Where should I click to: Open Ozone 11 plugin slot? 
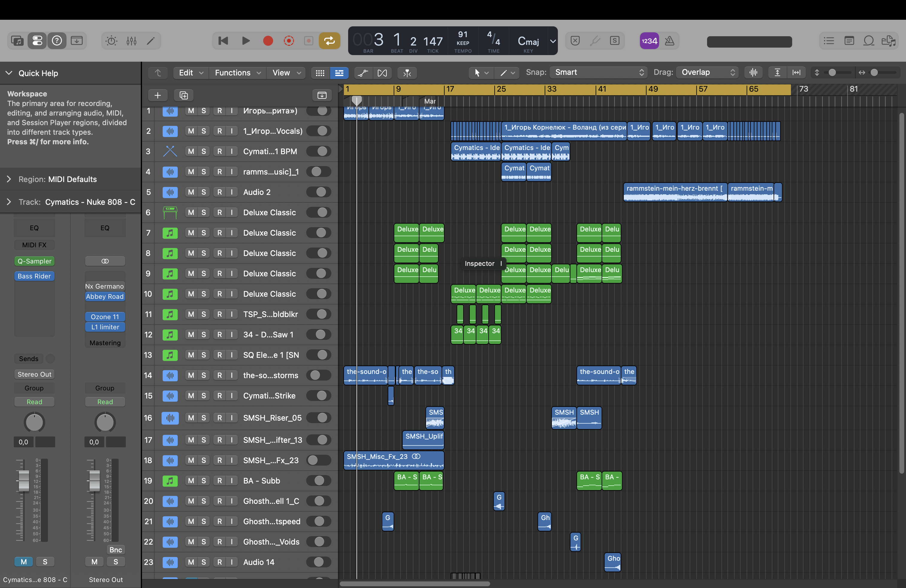[x=105, y=317]
